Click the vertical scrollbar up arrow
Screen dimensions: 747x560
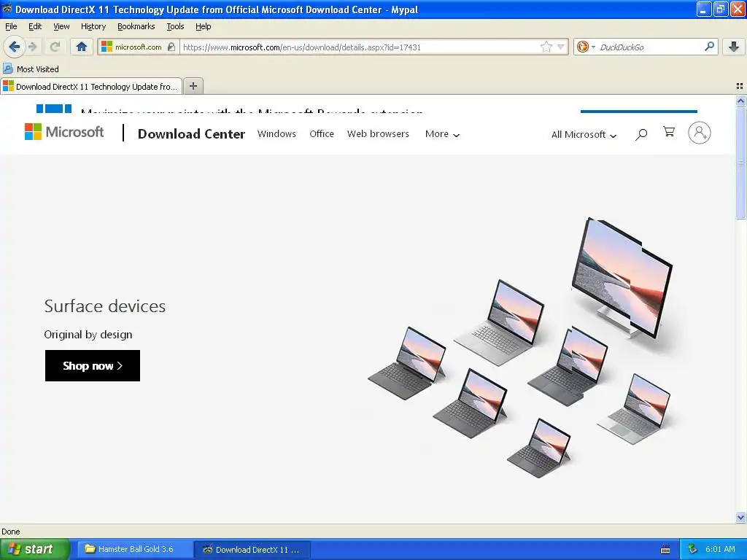click(x=740, y=101)
